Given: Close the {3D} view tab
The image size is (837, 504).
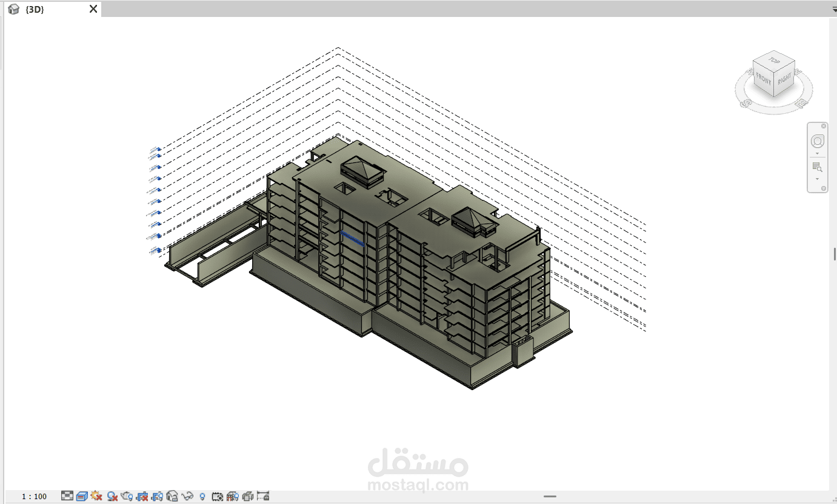Looking at the screenshot, I should click(x=93, y=9).
